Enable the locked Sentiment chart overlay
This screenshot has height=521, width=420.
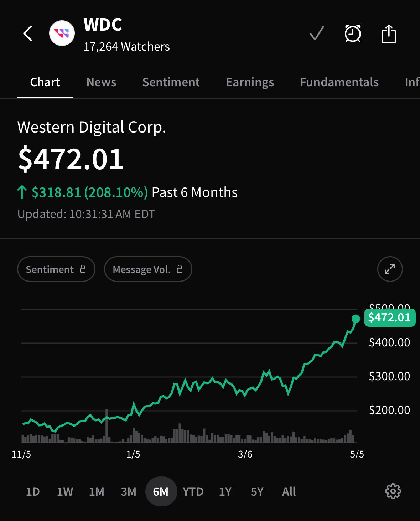pos(56,269)
